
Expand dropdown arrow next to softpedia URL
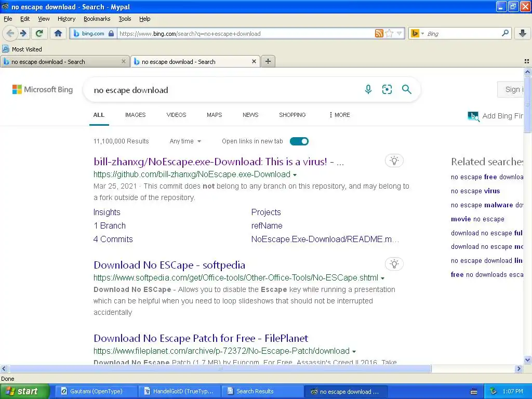pos(383,278)
